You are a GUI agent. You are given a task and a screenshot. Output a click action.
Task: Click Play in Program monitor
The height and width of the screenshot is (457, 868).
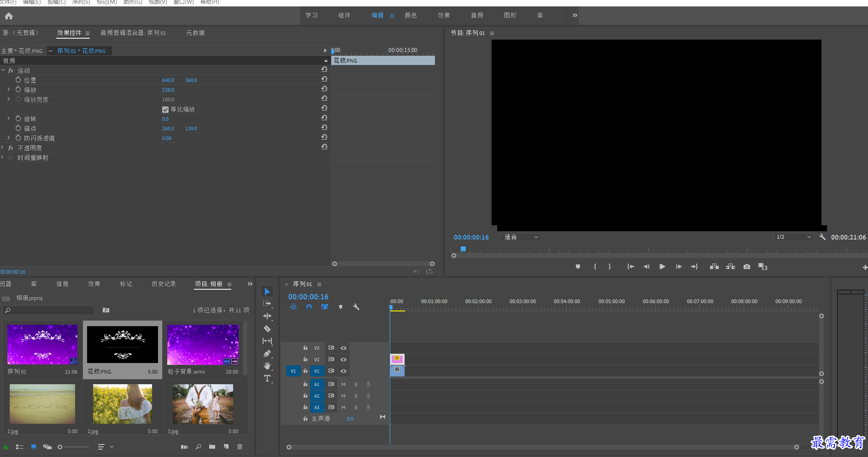point(662,267)
